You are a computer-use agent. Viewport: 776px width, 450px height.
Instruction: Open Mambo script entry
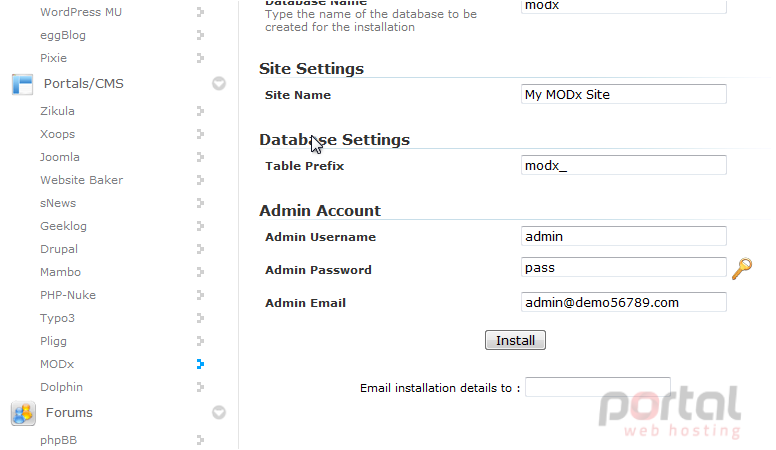[x=60, y=272]
